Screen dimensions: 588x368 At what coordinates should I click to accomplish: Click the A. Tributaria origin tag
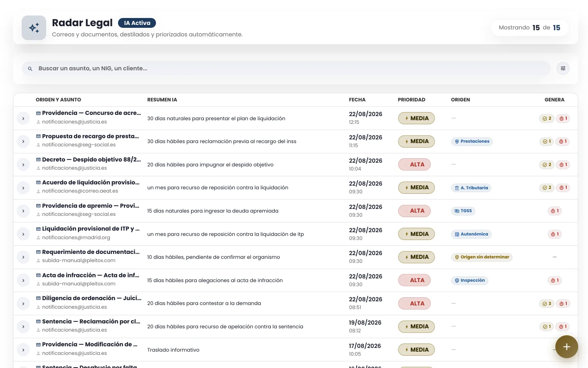pyautogui.click(x=471, y=188)
